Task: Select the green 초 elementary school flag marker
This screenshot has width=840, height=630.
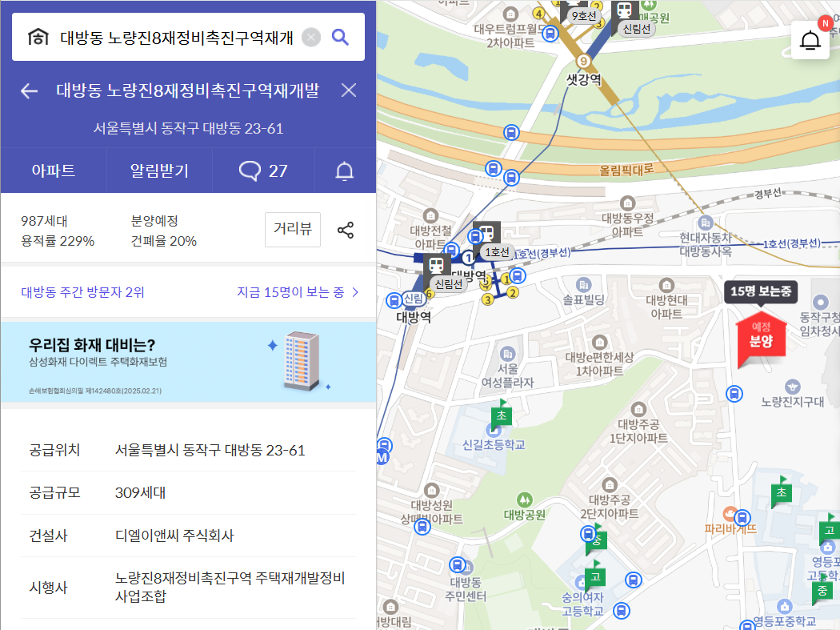Action: pyautogui.click(x=502, y=415)
